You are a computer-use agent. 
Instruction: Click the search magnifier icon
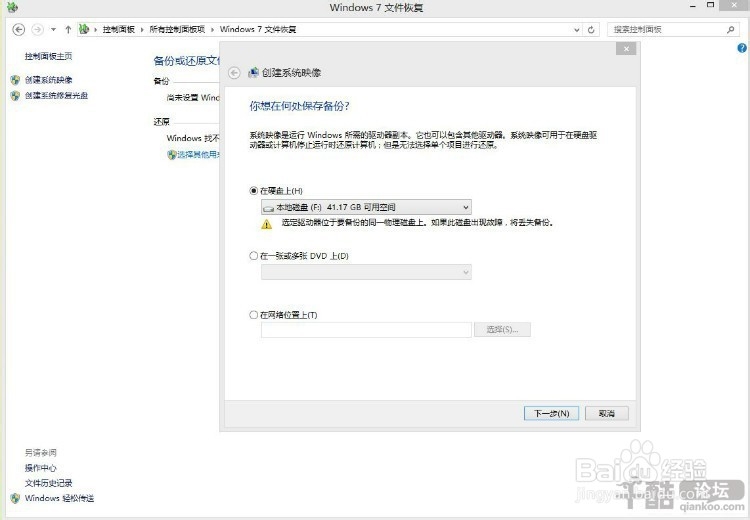(x=730, y=30)
